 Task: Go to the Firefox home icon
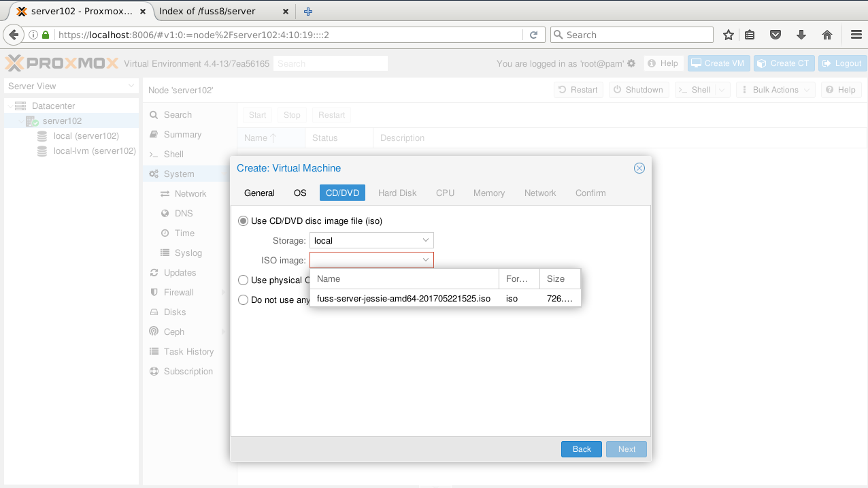click(827, 35)
